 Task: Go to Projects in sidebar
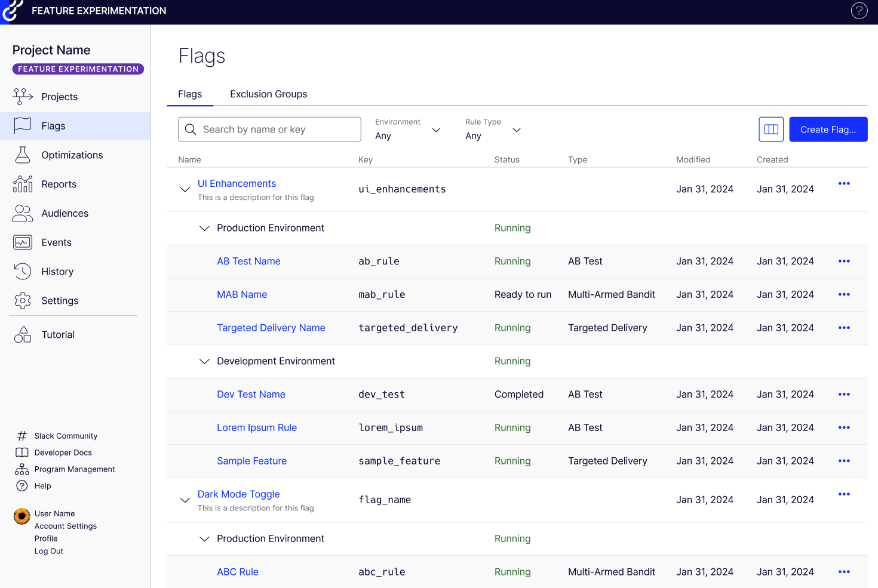[x=60, y=97]
